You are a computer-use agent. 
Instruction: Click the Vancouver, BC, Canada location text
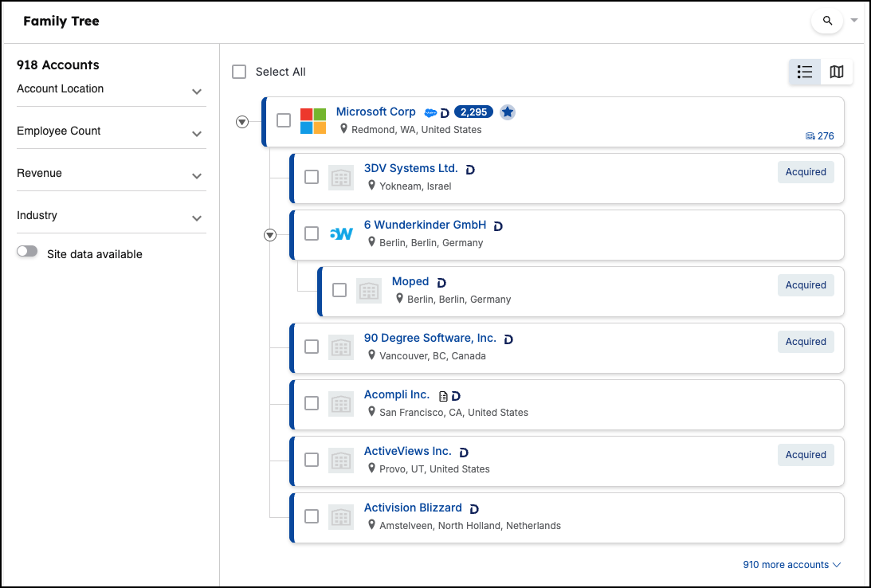[432, 356]
